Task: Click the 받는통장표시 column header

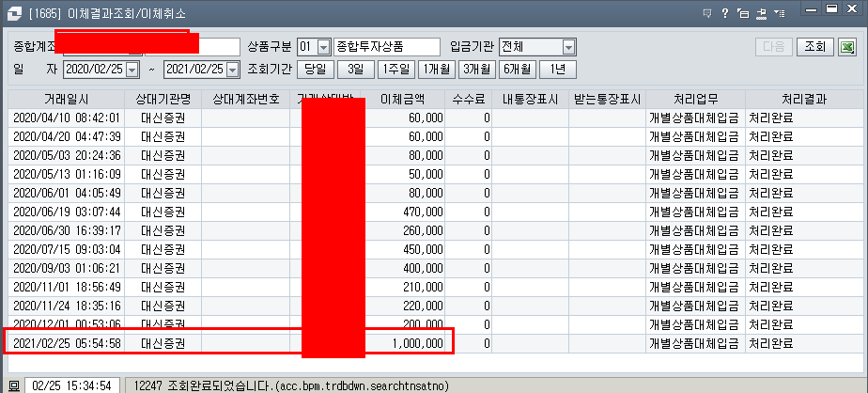Action: [607, 100]
